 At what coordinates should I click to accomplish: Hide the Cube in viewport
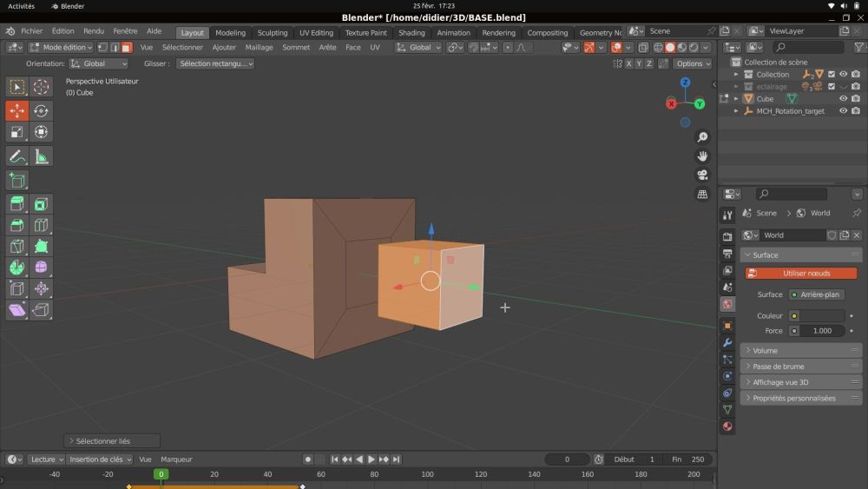click(843, 98)
